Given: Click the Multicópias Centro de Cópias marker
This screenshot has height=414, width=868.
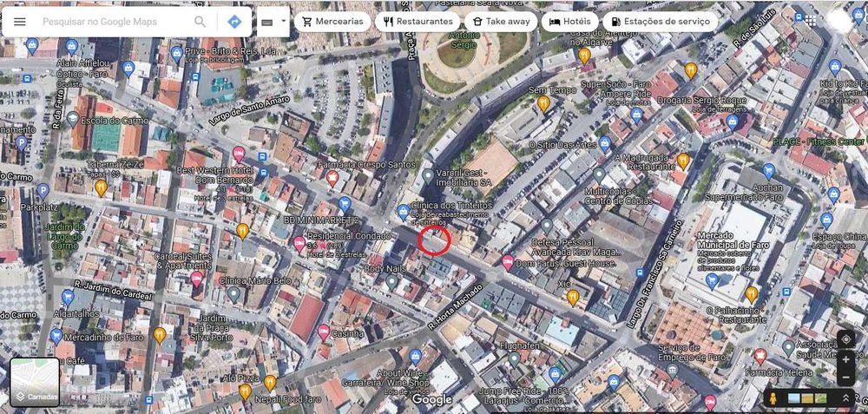Looking at the screenshot, I should pos(599,175).
